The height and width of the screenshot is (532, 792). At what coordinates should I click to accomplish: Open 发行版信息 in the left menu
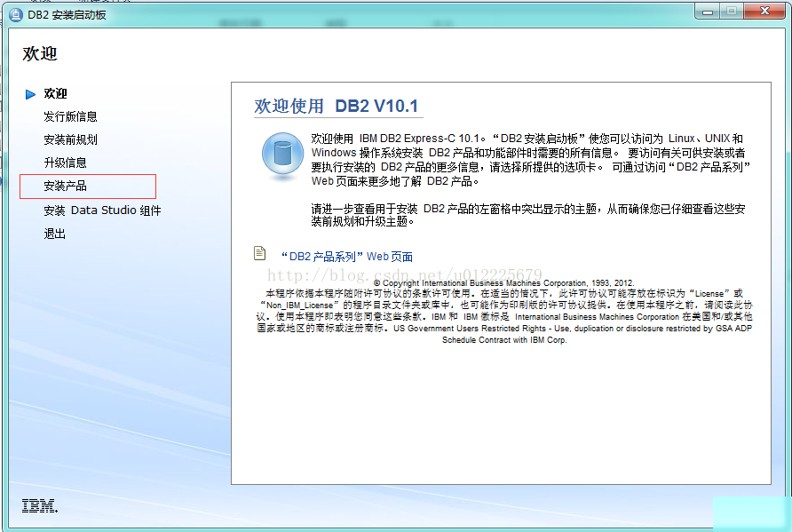pos(70,116)
